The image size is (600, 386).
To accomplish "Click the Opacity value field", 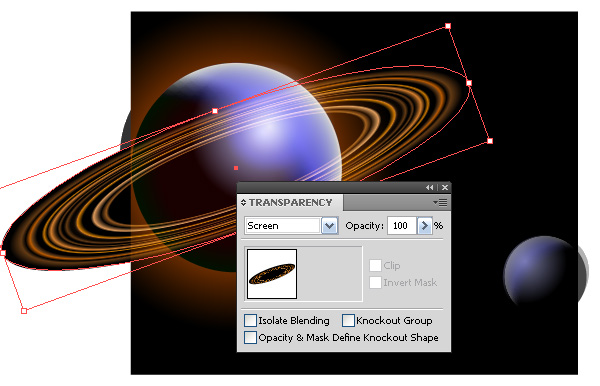I will [401, 226].
